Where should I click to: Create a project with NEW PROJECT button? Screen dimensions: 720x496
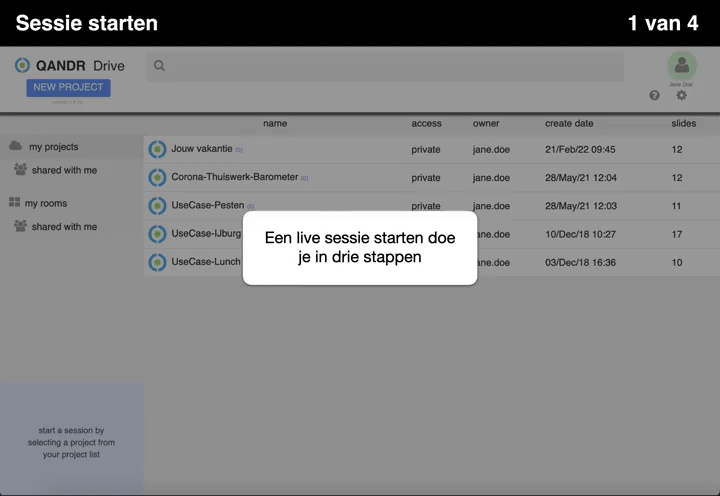pyautogui.click(x=68, y=87)
